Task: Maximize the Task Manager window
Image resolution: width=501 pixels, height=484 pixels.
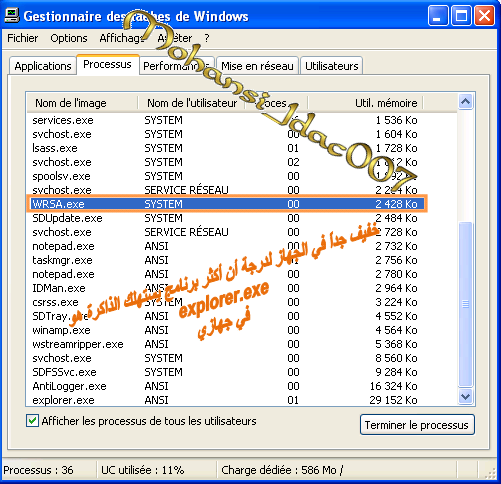Action: (461, 16)
